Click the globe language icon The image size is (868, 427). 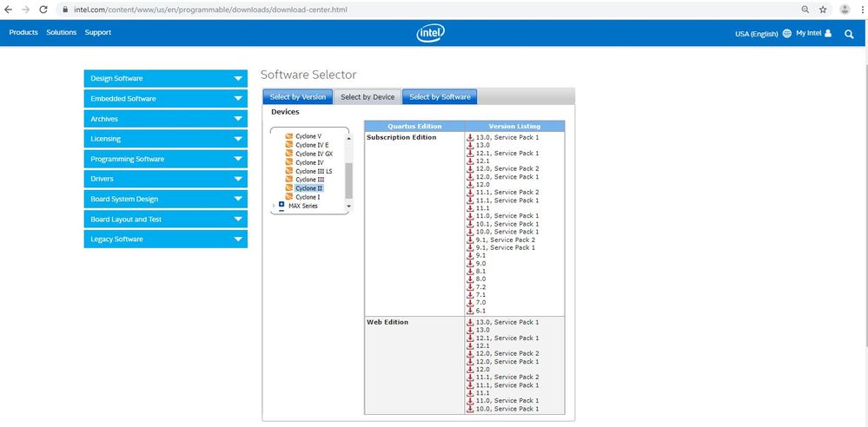point(786,33)
